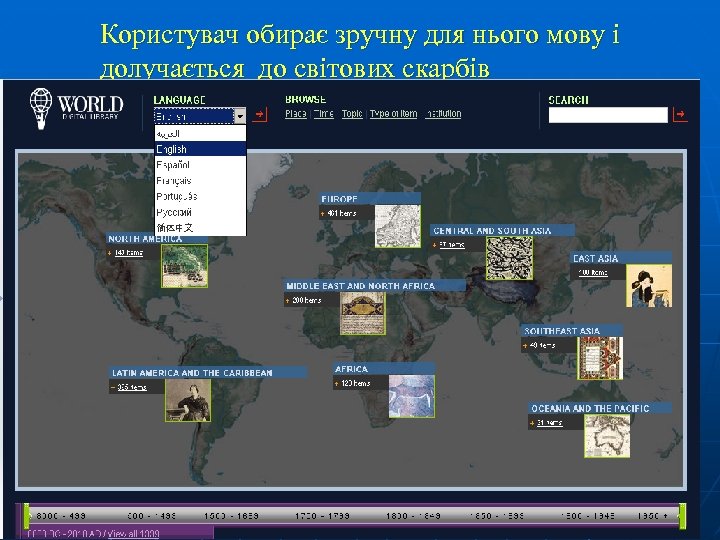Select the 1950 + timeline period

[x=653, y=516]
